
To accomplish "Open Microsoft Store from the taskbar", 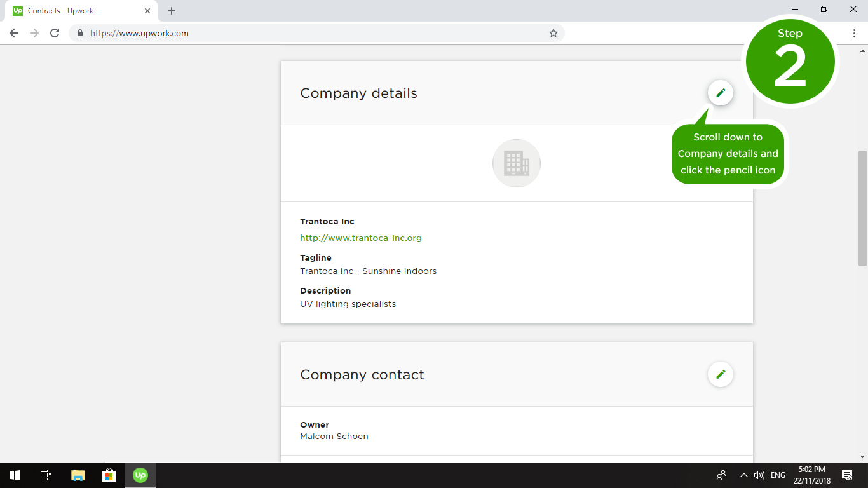I will click(109, 475).
